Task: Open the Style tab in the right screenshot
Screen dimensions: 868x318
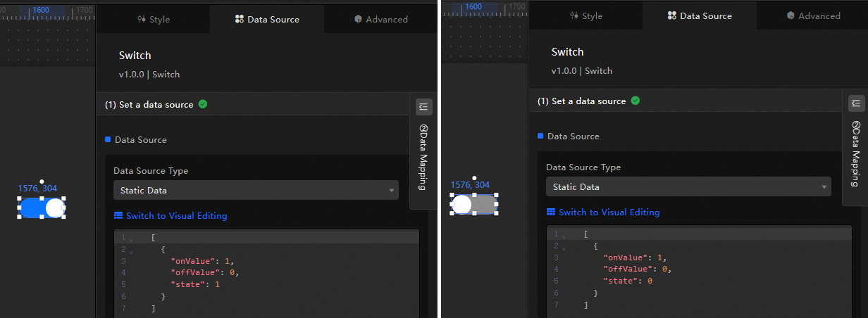Action: pyautogui.click(x=586, y=15)
